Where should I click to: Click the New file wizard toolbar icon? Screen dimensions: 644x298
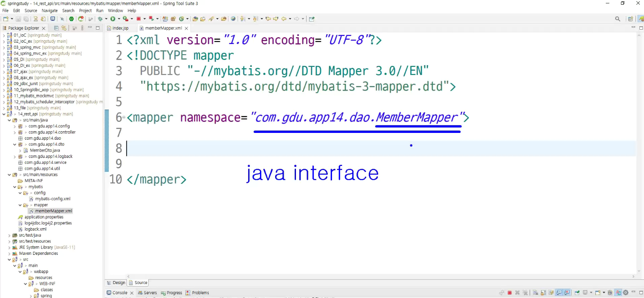[x=6, y=19]
